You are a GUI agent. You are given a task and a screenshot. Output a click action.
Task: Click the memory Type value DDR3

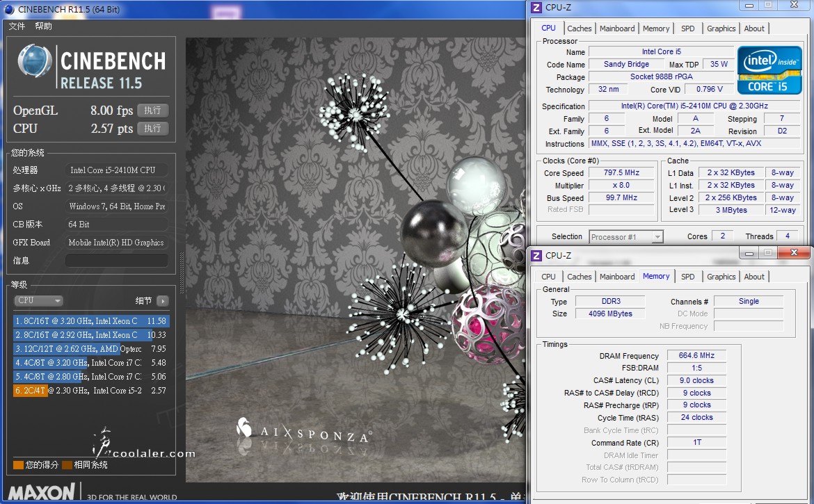[x=611, y=301]
